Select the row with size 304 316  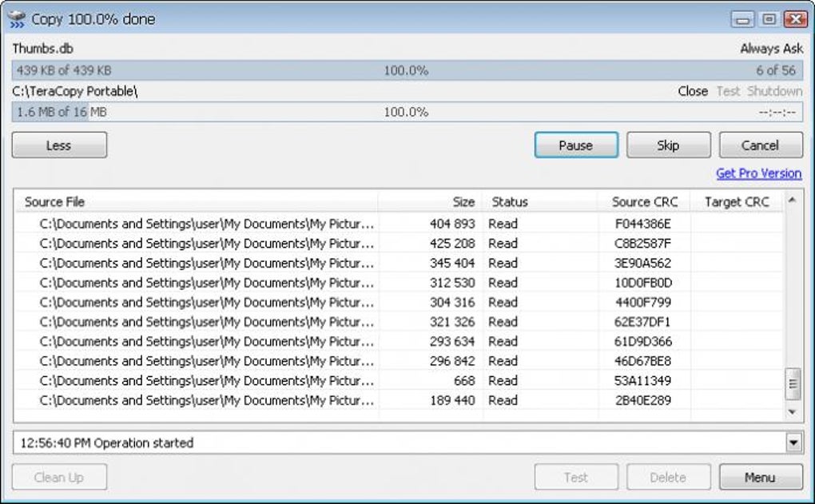[400, 303]
